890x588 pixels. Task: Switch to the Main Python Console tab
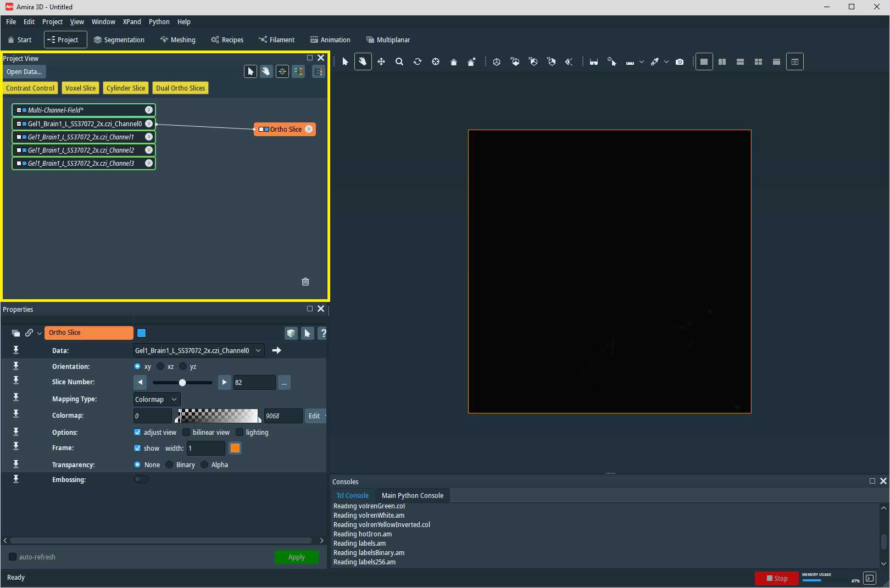[x=413, y=495]
